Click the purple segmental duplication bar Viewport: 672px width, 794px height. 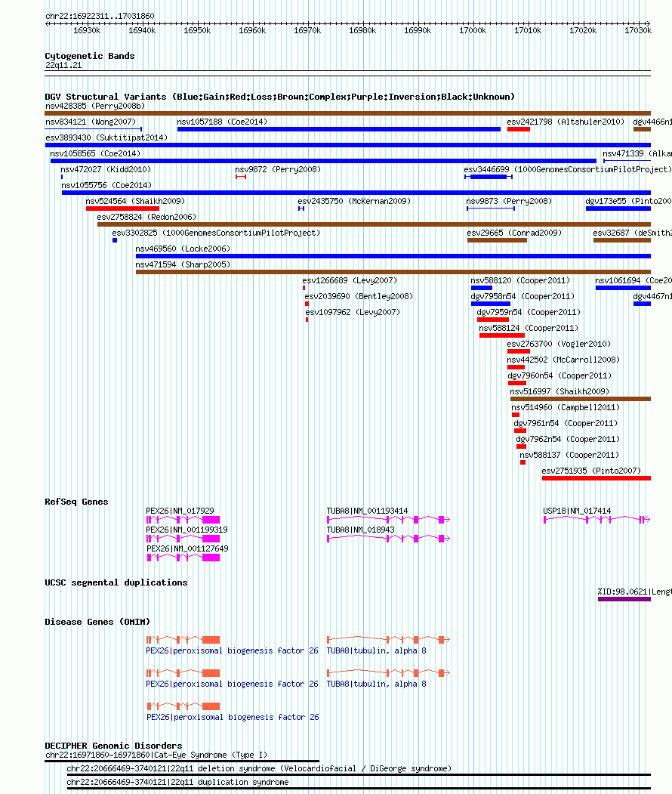tap(624, 599)
